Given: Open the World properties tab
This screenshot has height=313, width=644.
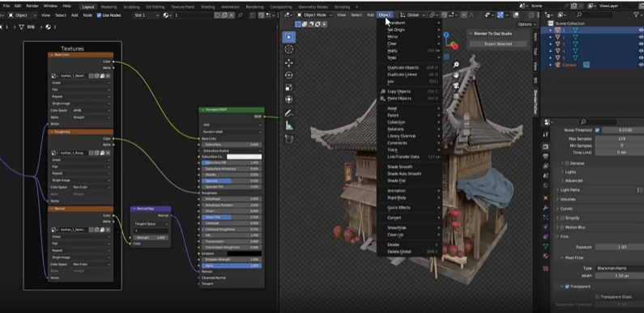Looking at the screenshot, I should [x=545, y=186].
